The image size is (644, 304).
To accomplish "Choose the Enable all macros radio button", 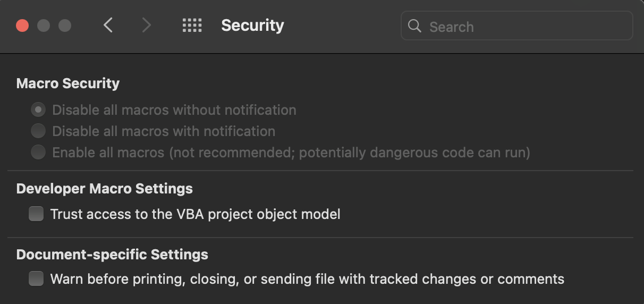I will coord(38,152).
